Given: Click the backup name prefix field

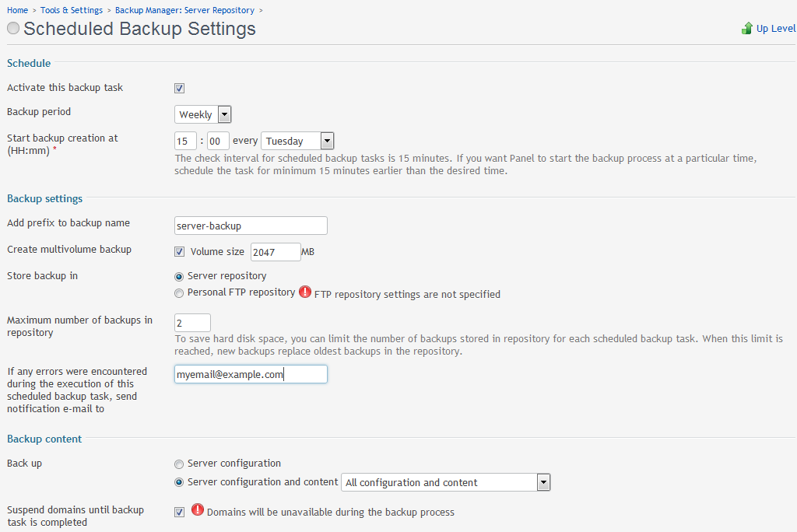Looking at the screenshot, I should (251, 226).
